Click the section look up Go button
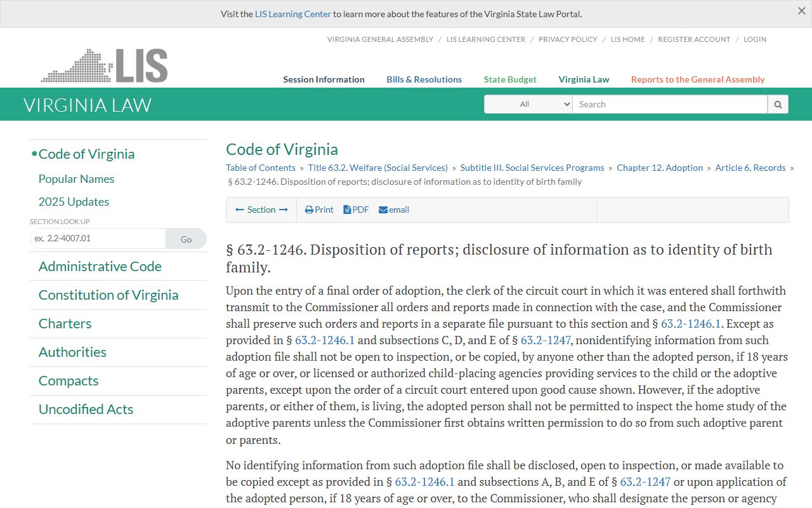 (186, 239)
